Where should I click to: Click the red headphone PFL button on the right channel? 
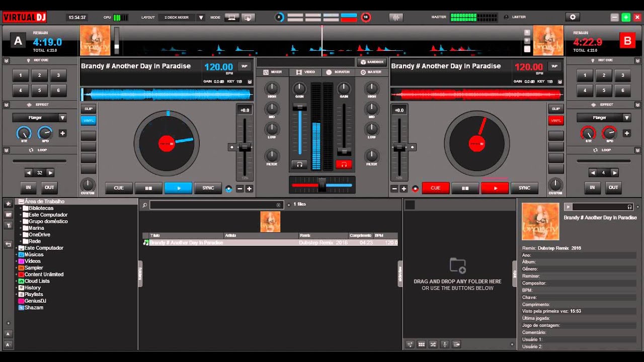point(344,164)
